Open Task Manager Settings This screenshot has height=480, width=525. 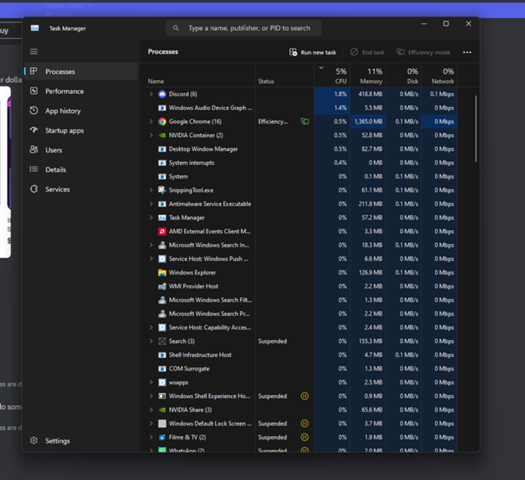pyautogui.click(x=81, y=441)
